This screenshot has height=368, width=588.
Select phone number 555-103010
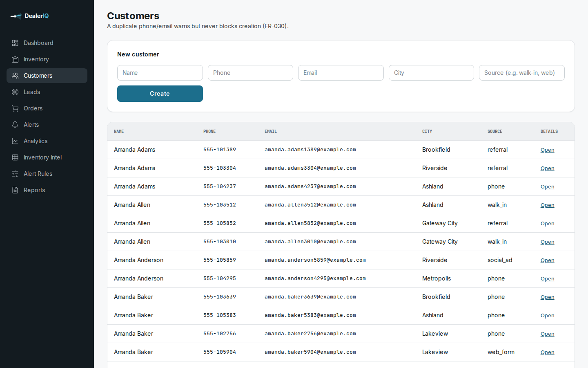(220, 242)
